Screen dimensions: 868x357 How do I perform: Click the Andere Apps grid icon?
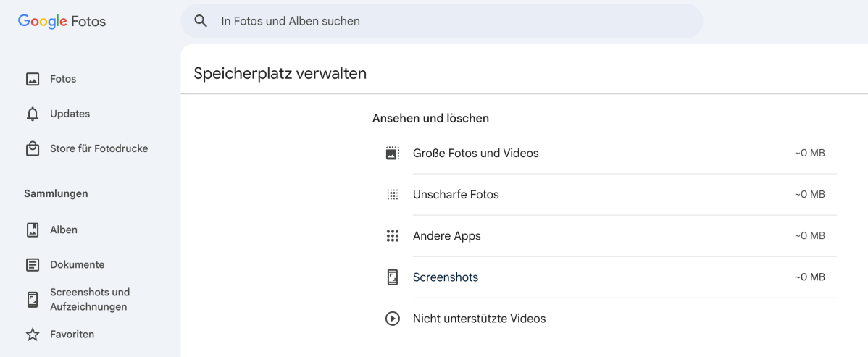click(x=393, y=236)
